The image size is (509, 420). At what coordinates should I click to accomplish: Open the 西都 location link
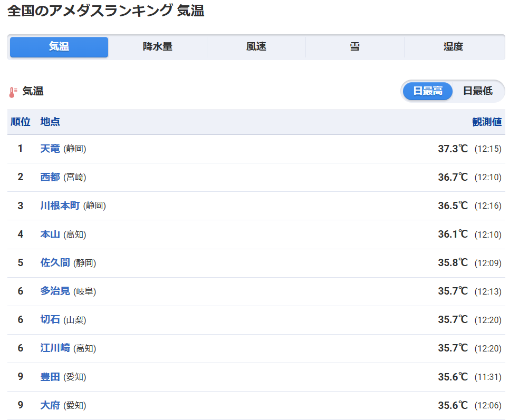coord(50,177)
